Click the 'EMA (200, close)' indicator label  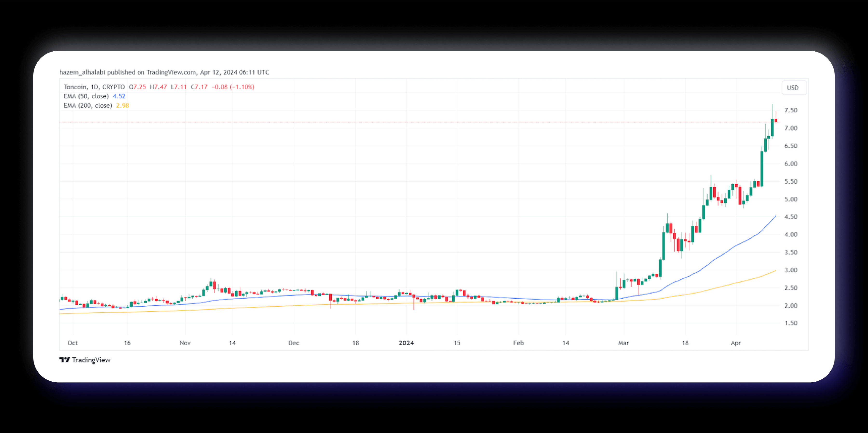[x=88, y=106]
